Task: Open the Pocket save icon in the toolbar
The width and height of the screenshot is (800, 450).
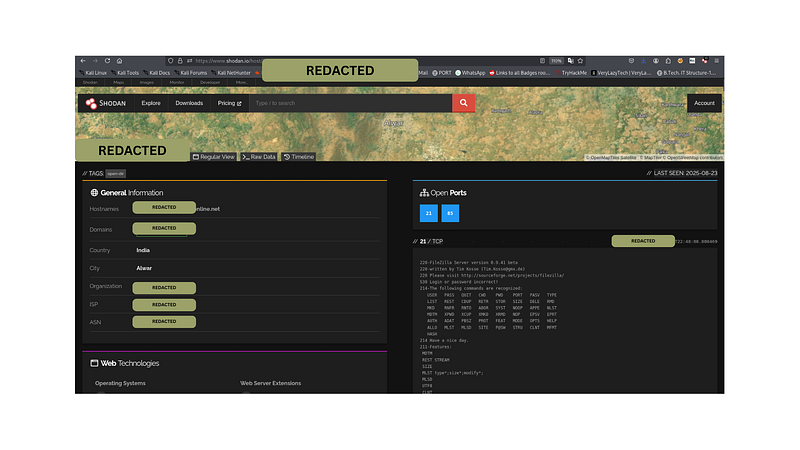Action: [631, 61]
